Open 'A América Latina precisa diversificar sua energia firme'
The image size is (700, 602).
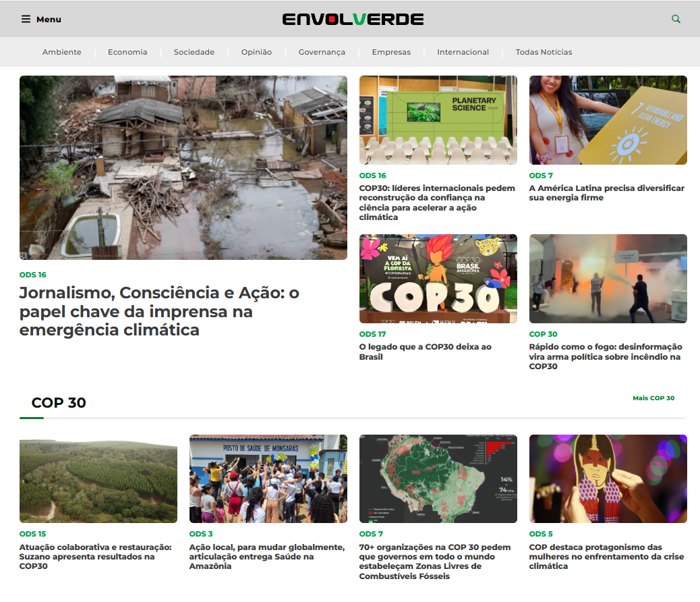pos(606,193)
